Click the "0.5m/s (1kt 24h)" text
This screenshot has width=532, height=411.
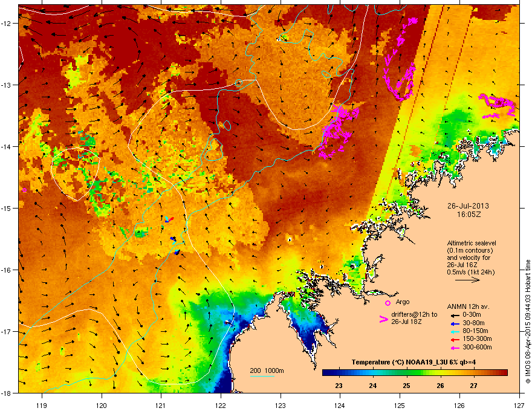pos(470,272)
